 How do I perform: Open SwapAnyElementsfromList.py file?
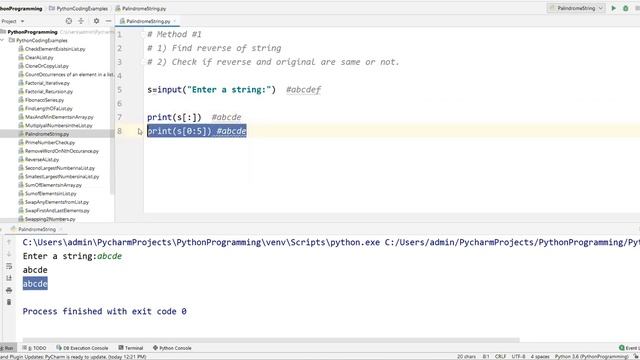(x=57, y=202)
